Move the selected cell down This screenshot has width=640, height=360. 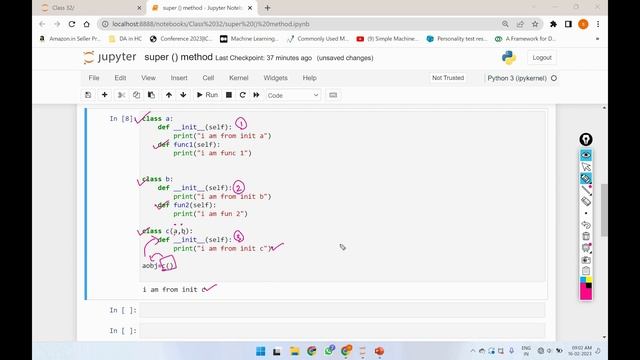183,95
